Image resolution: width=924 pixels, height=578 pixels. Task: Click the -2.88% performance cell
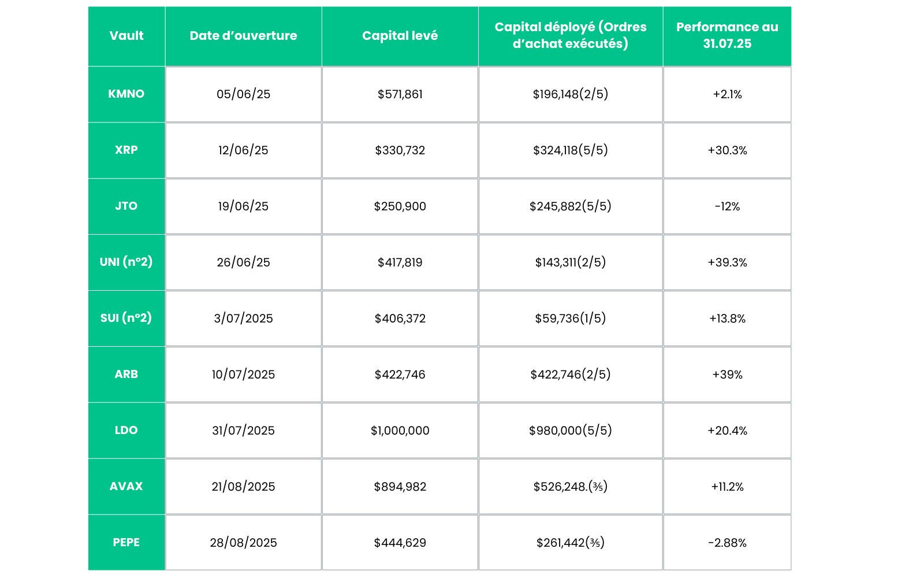[726, 543]
